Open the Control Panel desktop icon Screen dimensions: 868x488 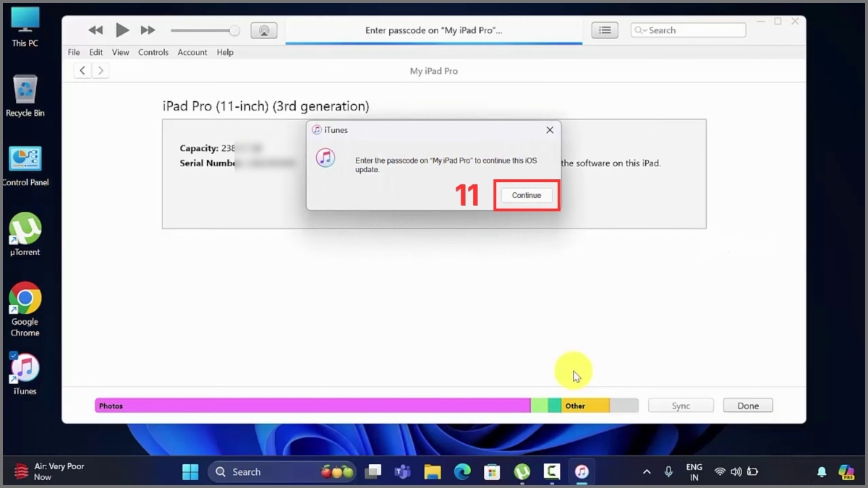[25, 166]
